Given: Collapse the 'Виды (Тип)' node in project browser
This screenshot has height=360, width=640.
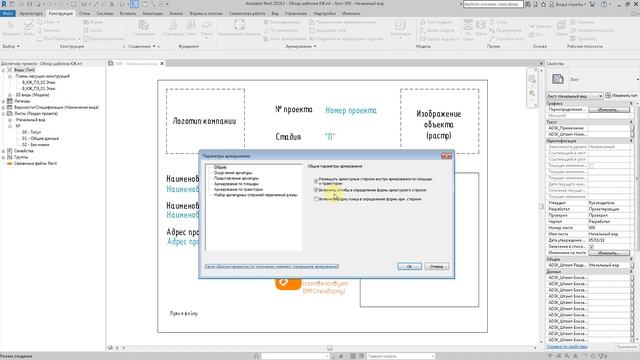Looking at the screenshot, I should (x=3, y=70).
